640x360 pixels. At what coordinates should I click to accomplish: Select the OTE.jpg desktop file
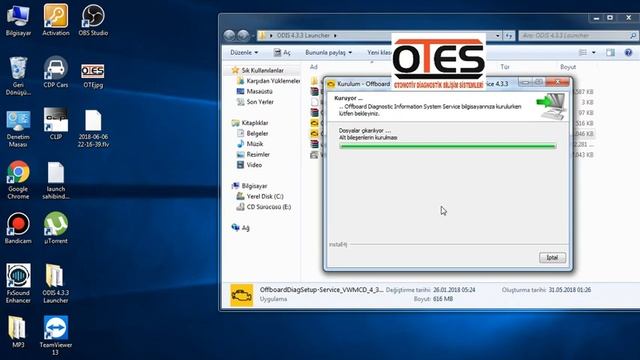tap(93, 76)
